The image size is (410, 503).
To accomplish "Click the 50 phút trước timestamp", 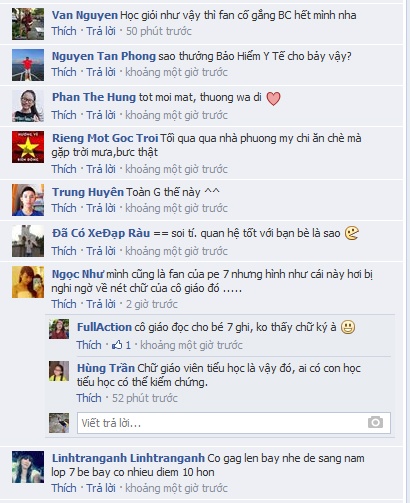I will tap(159, 31).
